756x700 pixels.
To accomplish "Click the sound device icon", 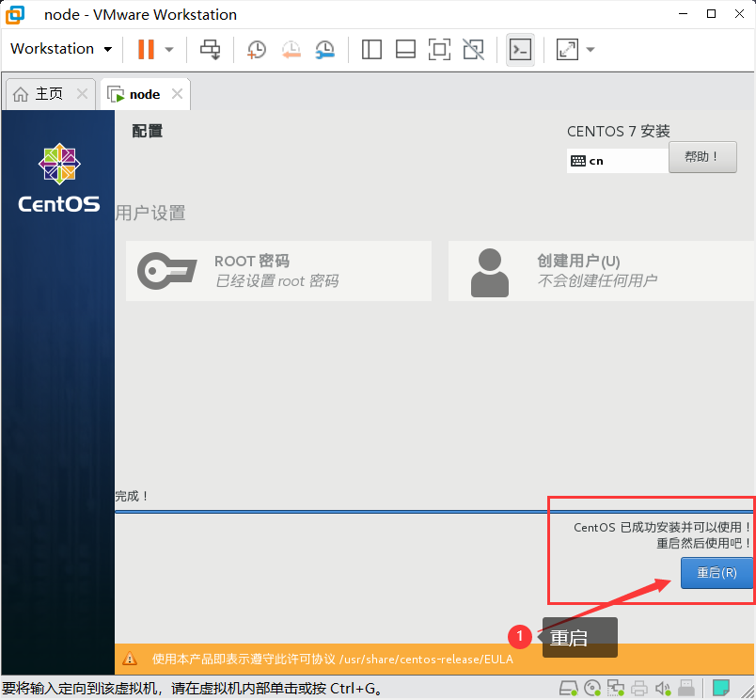I will (662, 688).
